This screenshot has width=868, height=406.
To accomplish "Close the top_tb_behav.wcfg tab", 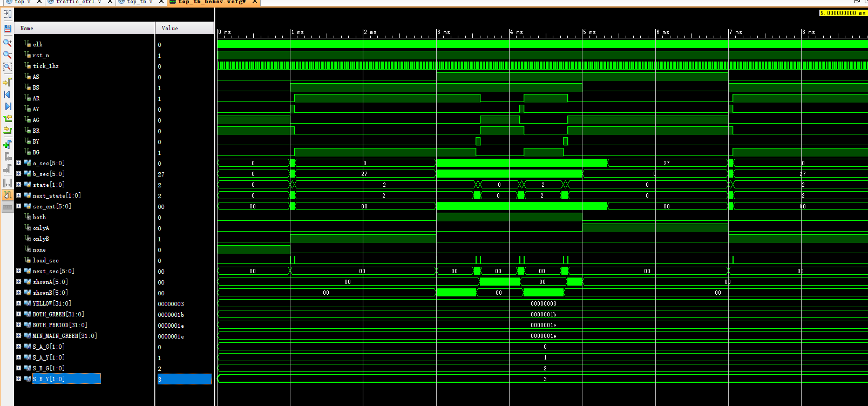I will point(255,2).
